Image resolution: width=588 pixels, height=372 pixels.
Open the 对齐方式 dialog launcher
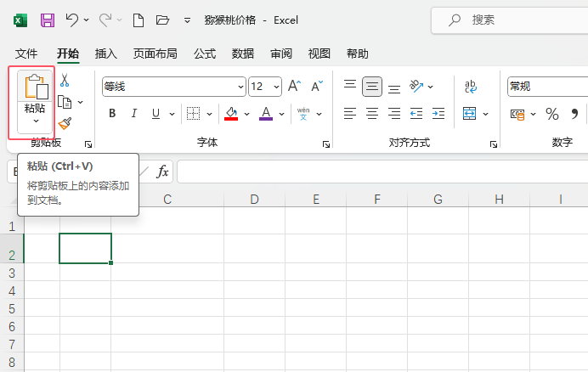click(x=494, y=144)
